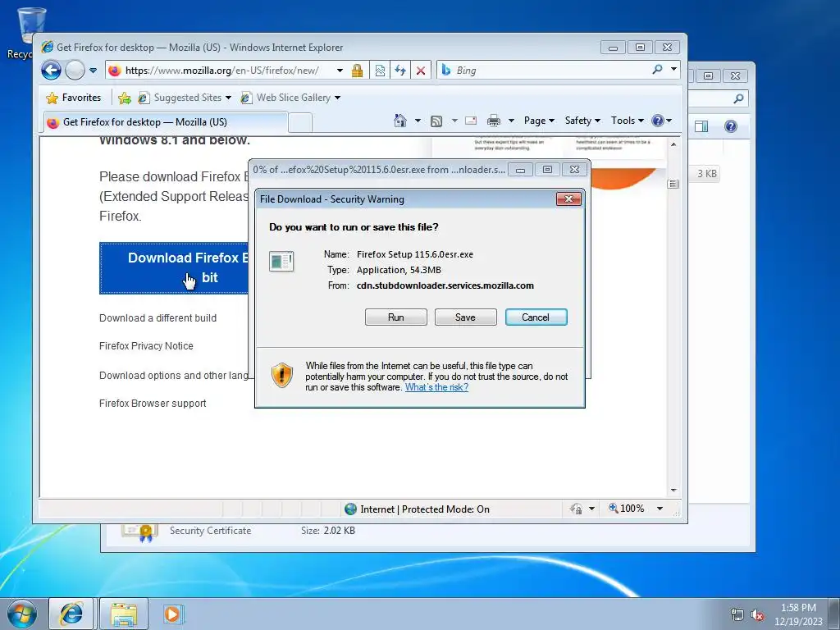Open the 100% zoom level button
The width and height of the screenshot is (840, 630).
pos(626,509)
